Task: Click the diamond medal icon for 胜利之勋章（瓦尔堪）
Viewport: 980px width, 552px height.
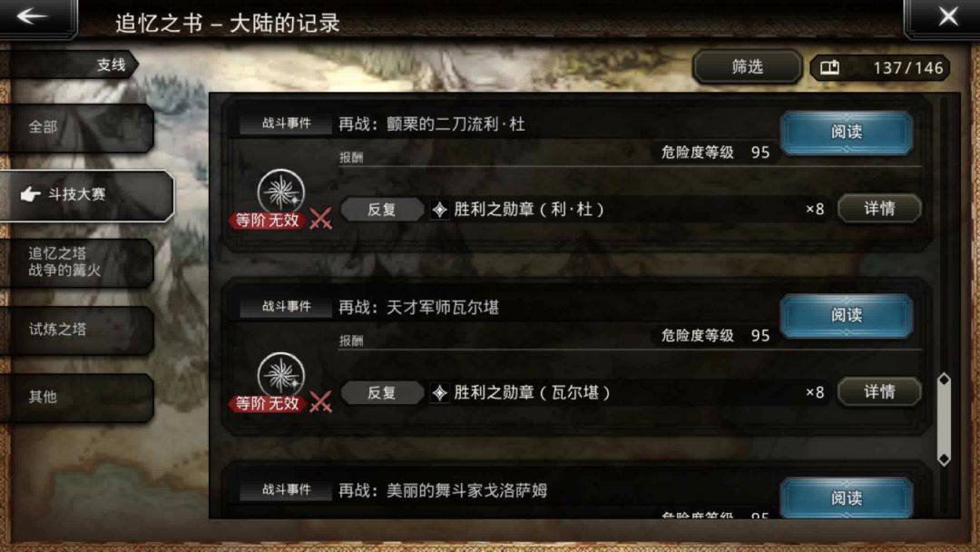Action: pos(439,392)
